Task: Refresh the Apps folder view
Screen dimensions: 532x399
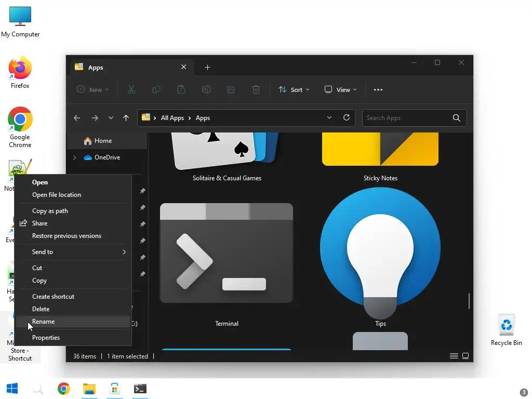Action: tap(347, 117)
